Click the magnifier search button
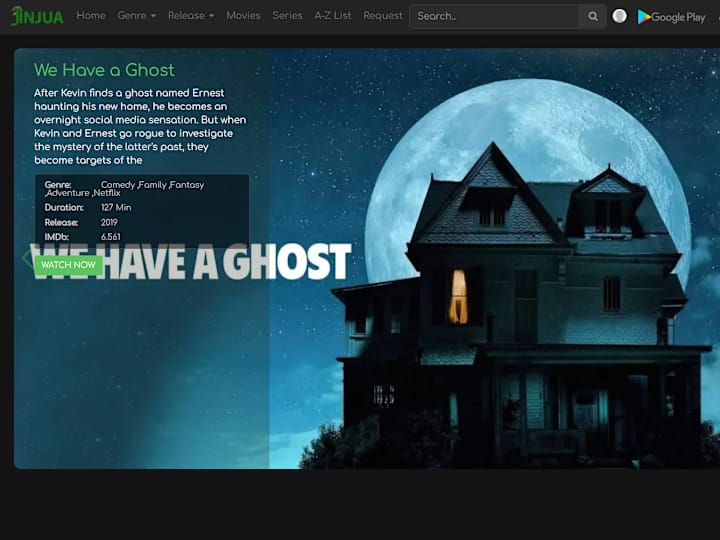Screen dimensions: 720x540 tap(593, 17)
